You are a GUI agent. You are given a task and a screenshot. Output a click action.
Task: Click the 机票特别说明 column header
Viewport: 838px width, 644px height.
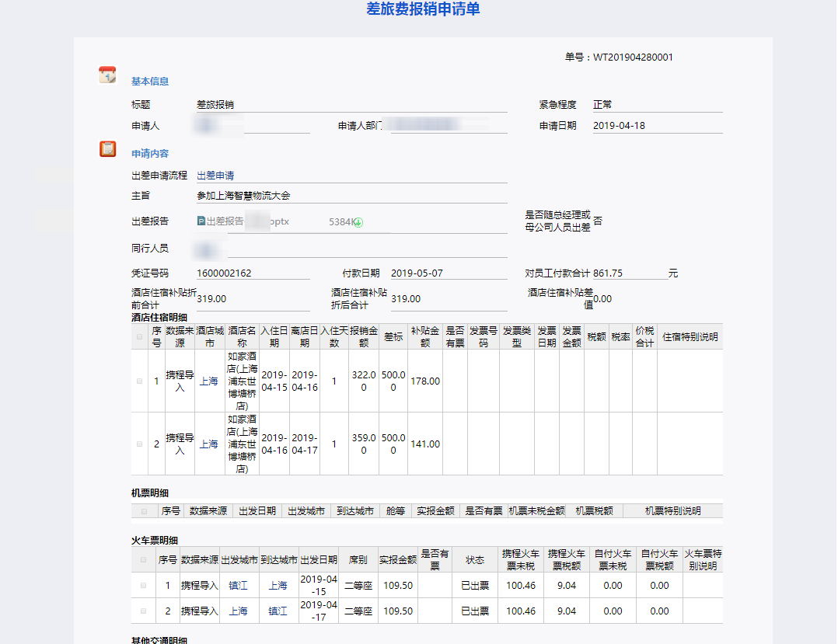tap(673, 511)
